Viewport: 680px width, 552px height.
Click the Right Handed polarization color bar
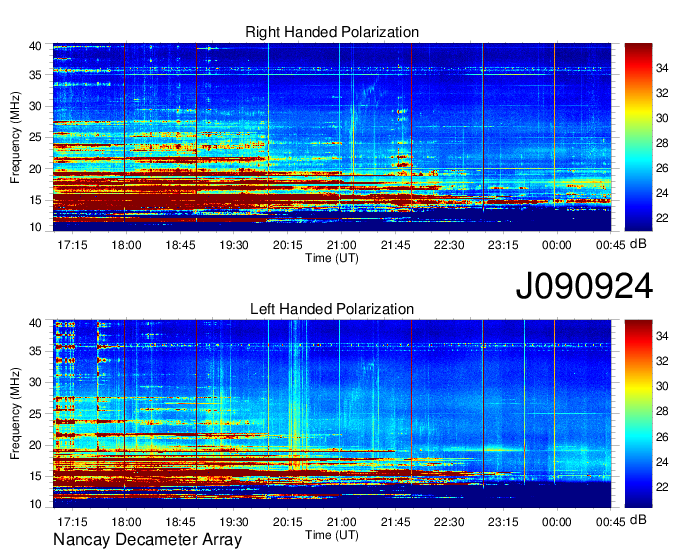tap(638, 137)
